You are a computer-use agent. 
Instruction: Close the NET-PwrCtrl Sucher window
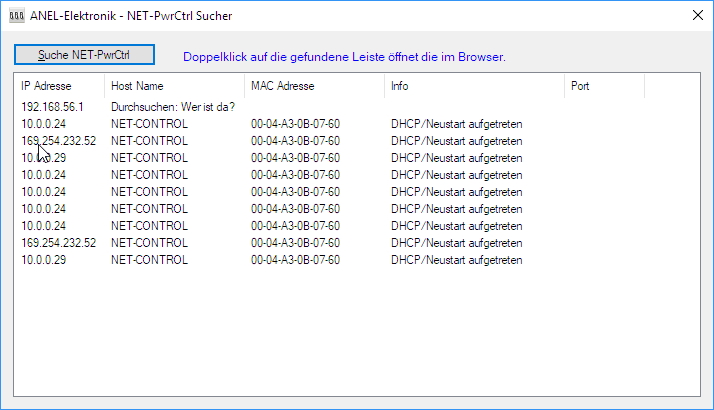coord(698,15)
